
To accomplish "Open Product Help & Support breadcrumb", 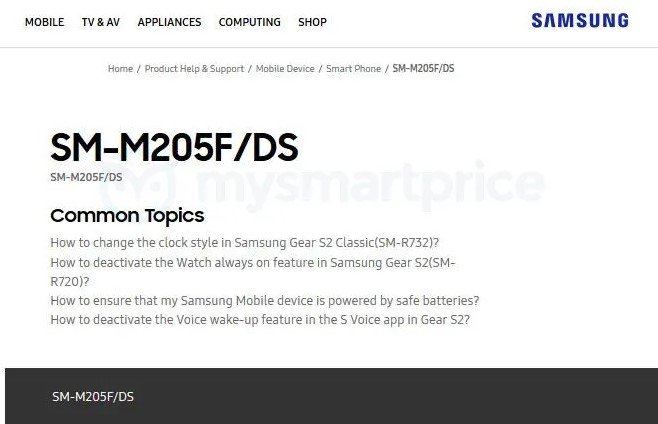I will click(194, 68).
